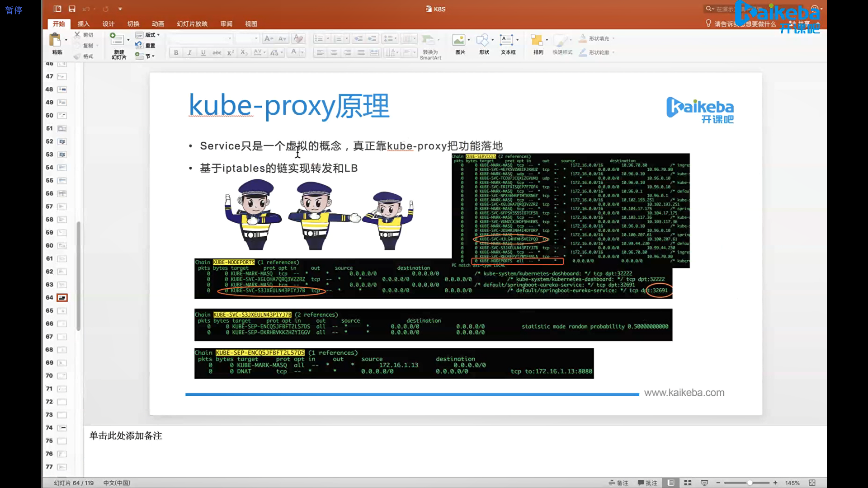Click fit slide to window icon
The image size is (868, 488).
click(812, 483)
